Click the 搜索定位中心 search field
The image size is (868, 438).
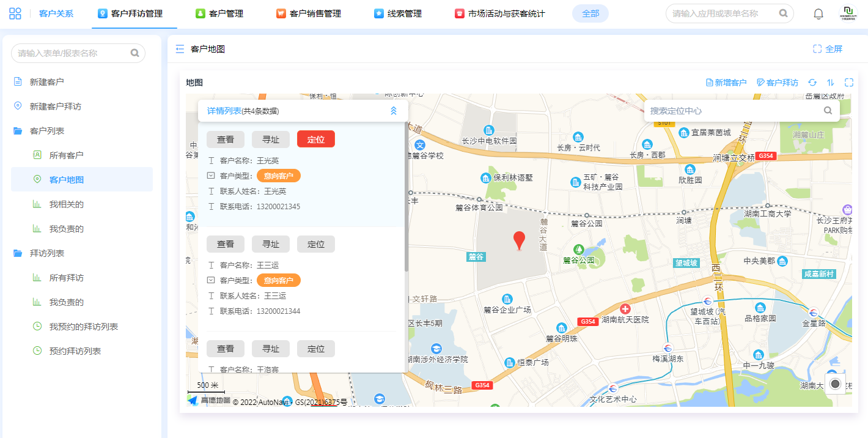point(734,111)
